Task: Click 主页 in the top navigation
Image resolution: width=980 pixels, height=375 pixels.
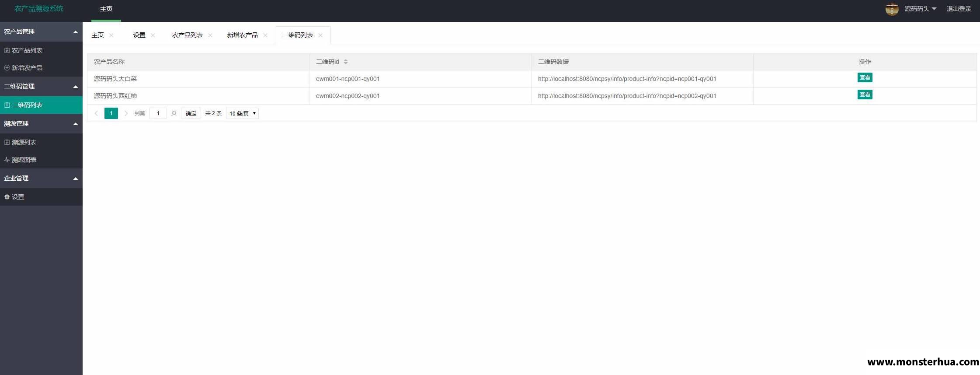Action: coord(106,9)
